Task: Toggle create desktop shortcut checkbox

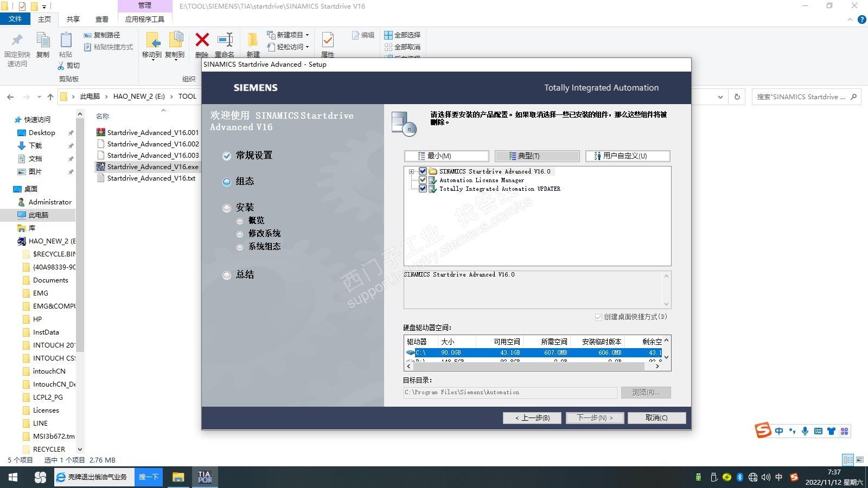Action: (598, 317)
